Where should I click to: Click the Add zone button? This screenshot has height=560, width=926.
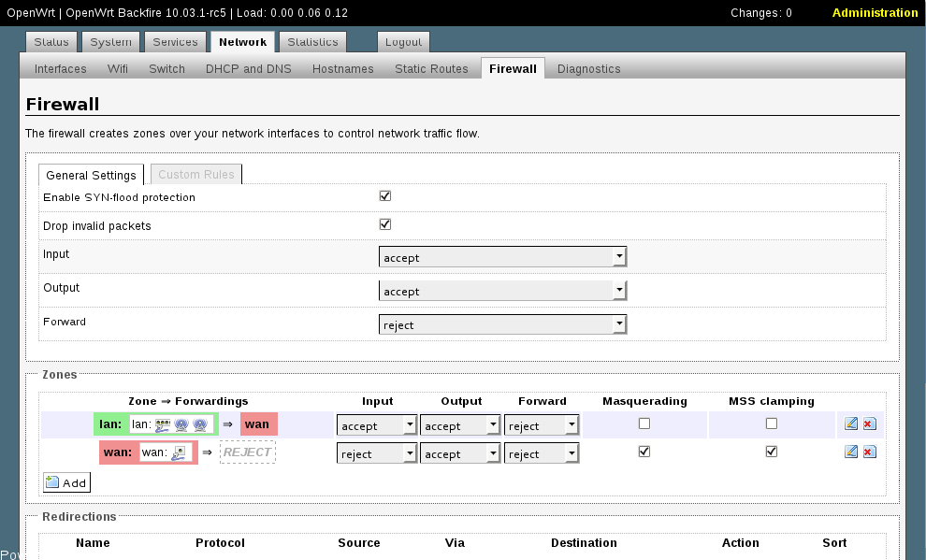coord(66,482)
